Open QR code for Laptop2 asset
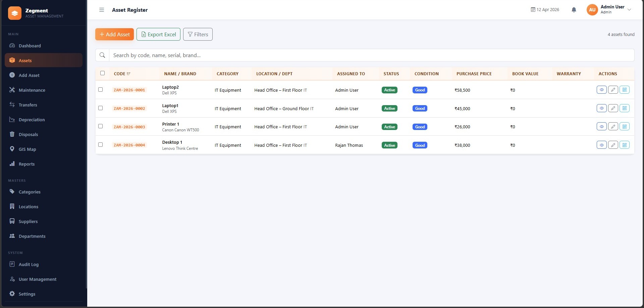The width and height of the screenshot is (644, 308). tap(624, 90)
